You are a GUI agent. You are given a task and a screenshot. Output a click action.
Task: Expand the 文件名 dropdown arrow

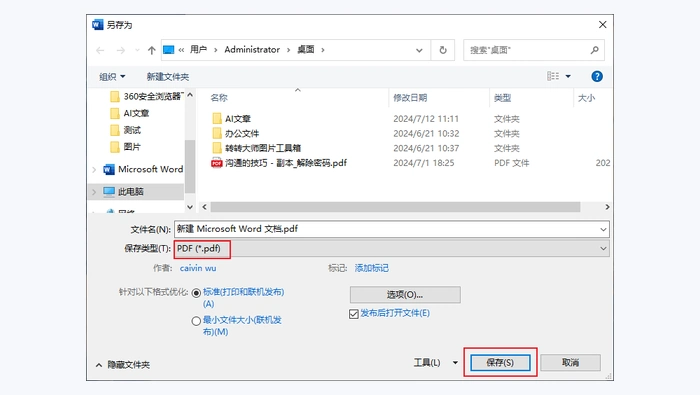pyautogui.click(x=603, y=229)
